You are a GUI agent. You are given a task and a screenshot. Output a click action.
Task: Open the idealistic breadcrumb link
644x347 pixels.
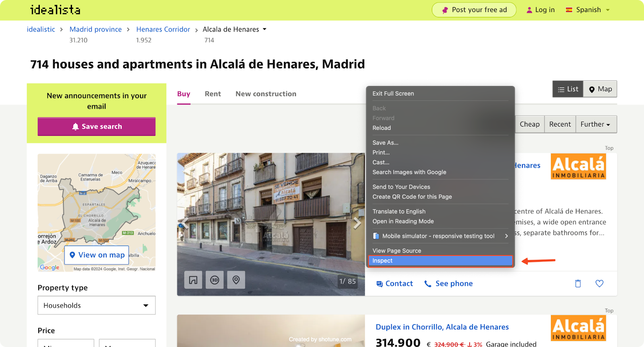(41, 29)
